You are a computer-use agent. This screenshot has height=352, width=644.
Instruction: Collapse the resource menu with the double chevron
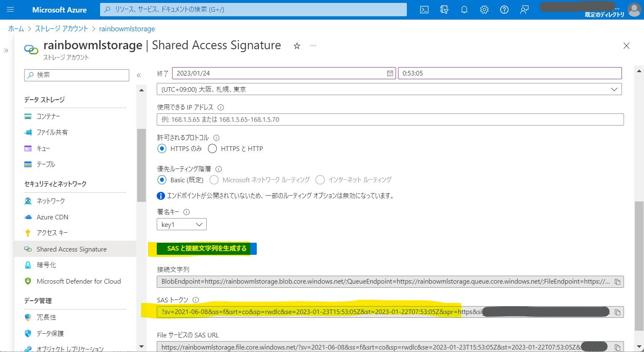click(x=139, y=75)
